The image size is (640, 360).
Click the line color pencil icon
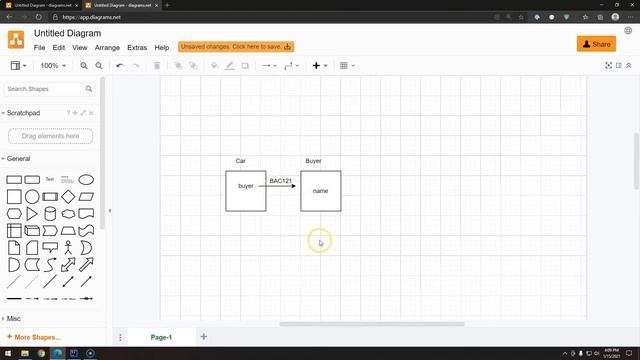pyautogui.click(x=230, y=66)
